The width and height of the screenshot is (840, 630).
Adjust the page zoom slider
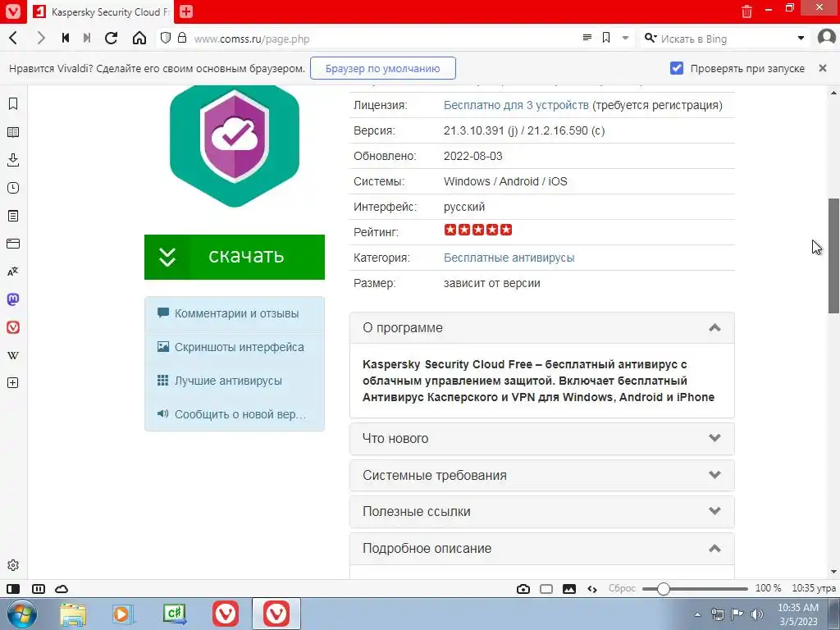[694, 589]
